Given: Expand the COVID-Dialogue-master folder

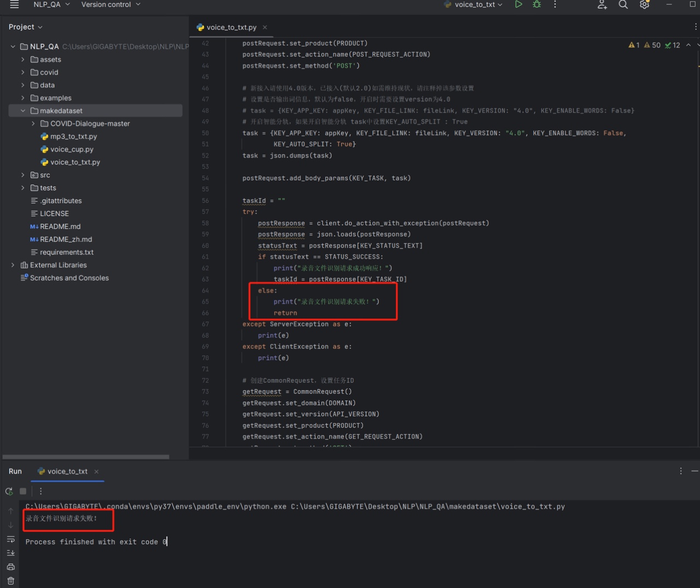Looking at the screenshot, I should click(33, 124).
